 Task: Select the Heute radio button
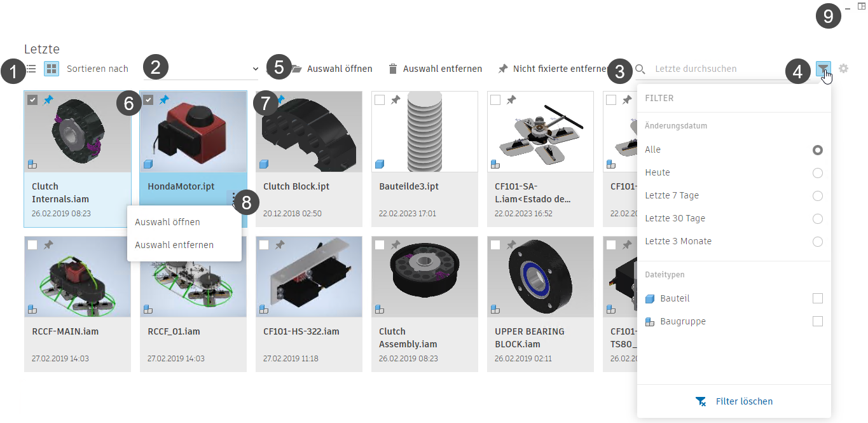[x=818, y=173]
